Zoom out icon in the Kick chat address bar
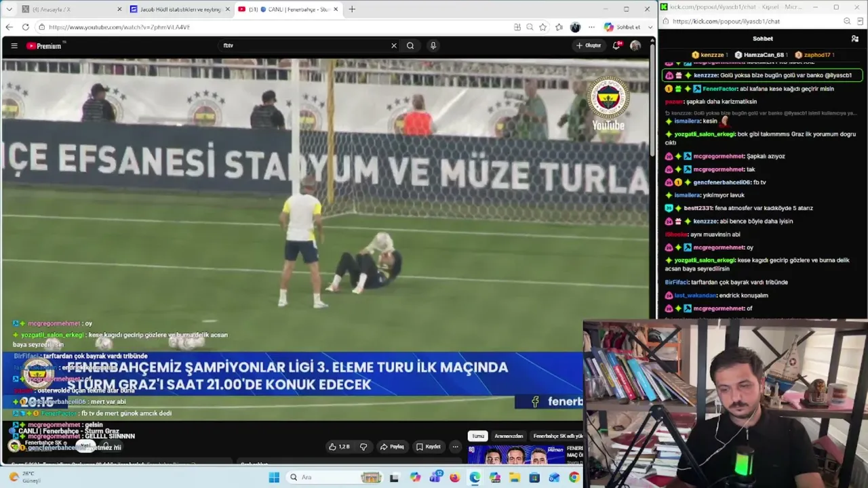868x488 pixels. point(846,21)
